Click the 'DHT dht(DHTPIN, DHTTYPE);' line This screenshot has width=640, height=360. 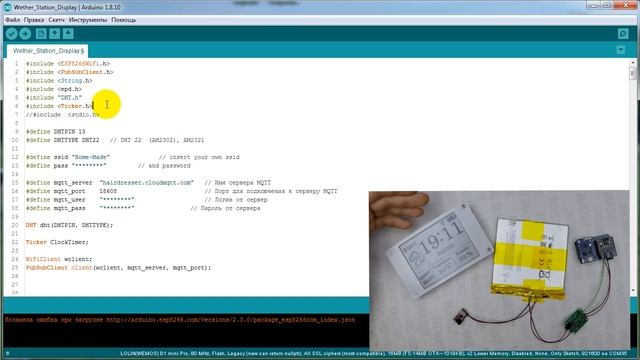point(69,225)
